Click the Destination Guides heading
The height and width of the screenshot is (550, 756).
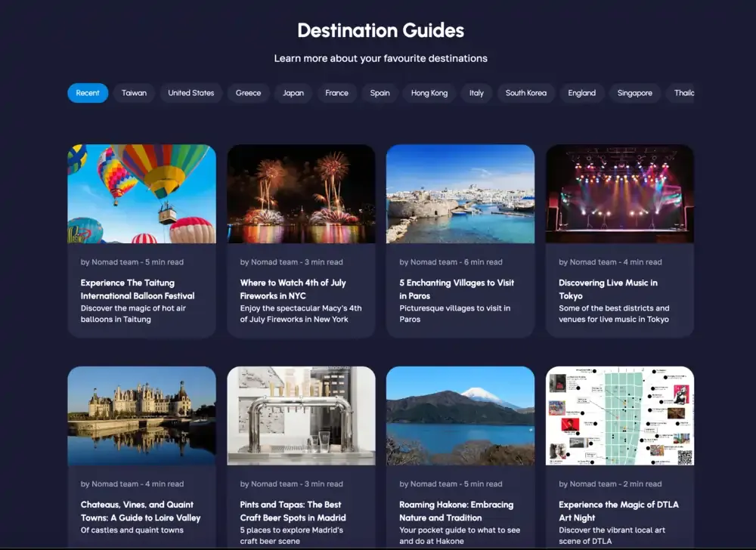click(x=380, y=30)
